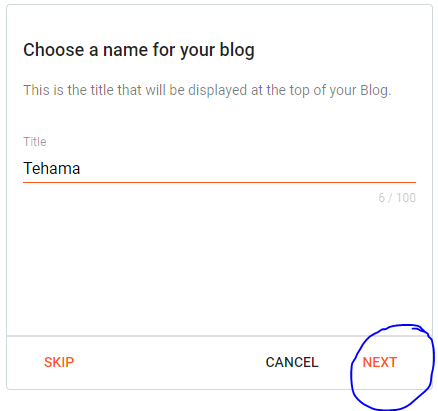Click the Choose a name for your blog heading
The image size is (438, 411).
click(139, 50)
